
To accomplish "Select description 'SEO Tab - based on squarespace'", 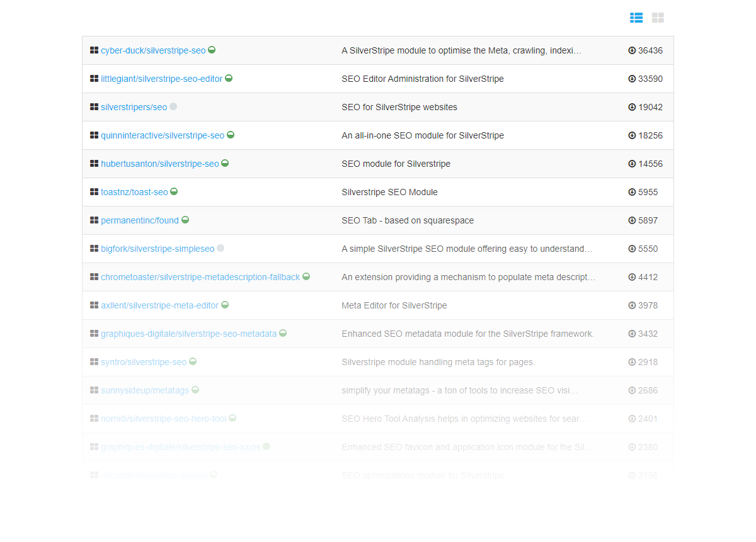I will [x=408, y=220].
